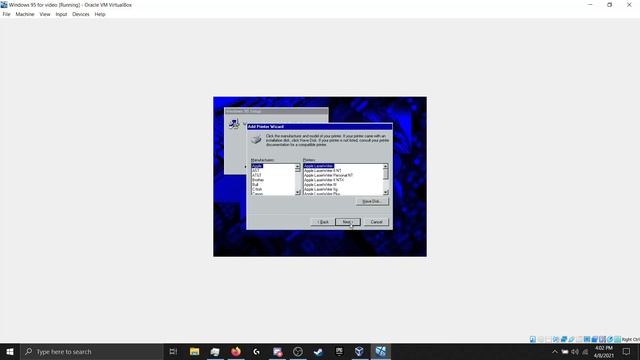Image resolution: width=640 pixels, height=360 pixels.
Task: Click the VirtualBox mouse integration icon
Action: [610, 339]
